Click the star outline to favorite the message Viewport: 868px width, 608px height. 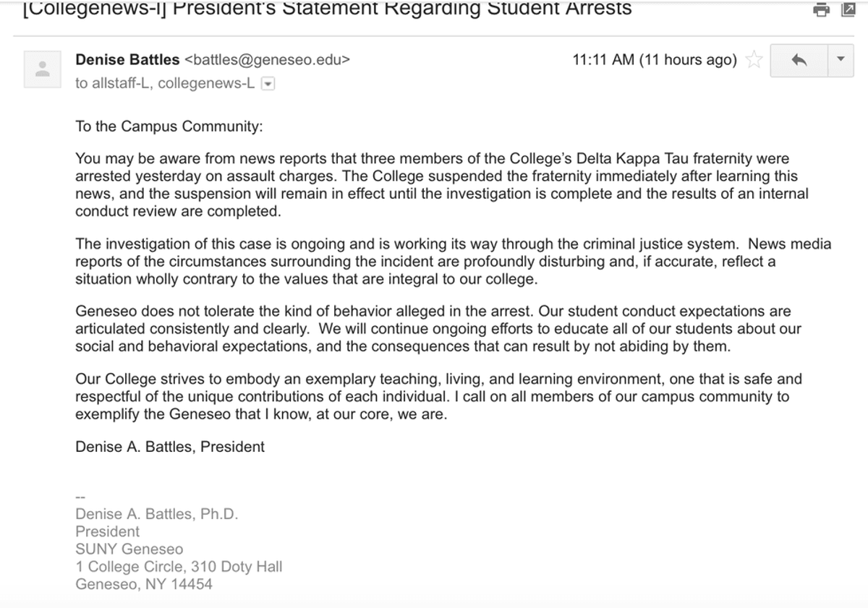click(753, 61)
